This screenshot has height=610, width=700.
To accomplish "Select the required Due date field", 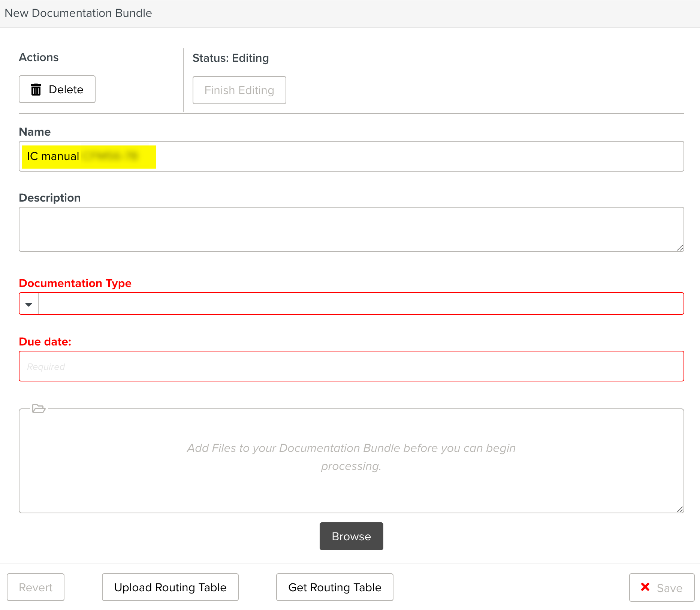I will [351, 366].
